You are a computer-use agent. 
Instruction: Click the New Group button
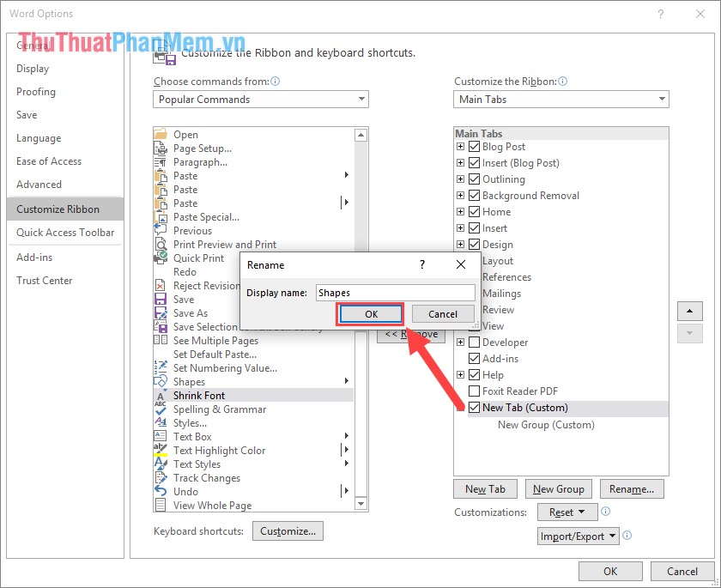(x=559, y=489)
